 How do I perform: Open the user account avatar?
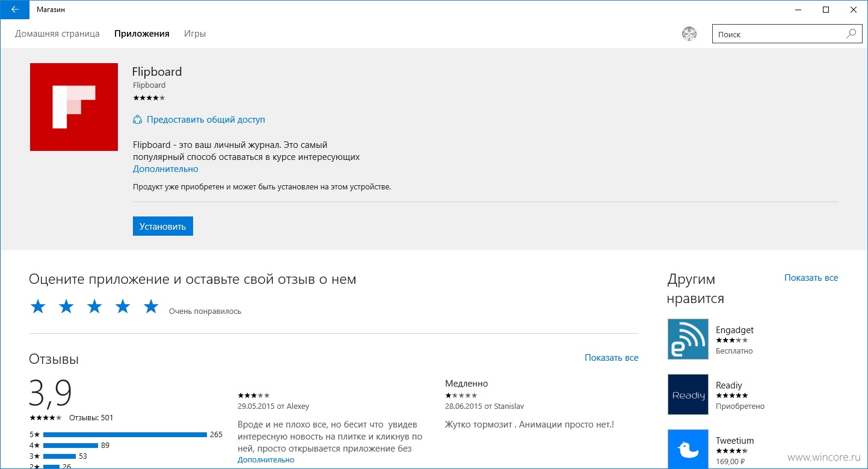tap(689, 34)
